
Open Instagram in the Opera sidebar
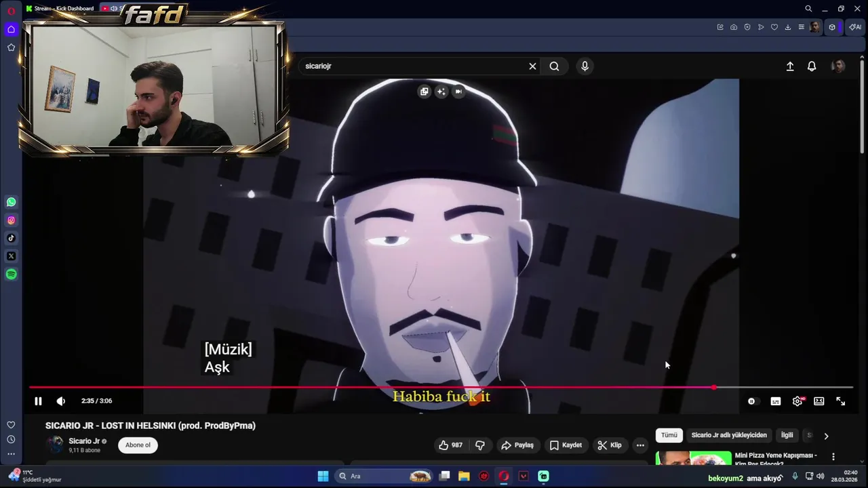click(11, 220)
